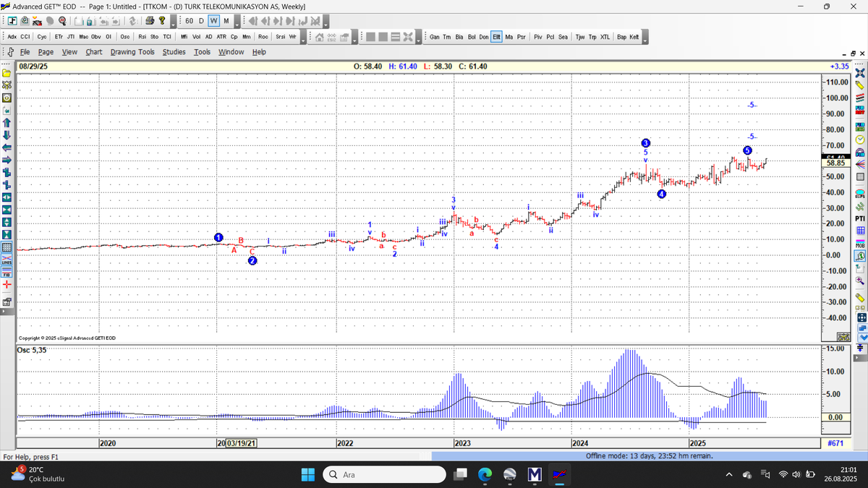Add the Kelt Keltner study
This screenshot has width=868, height=488.
pos(634,35)
